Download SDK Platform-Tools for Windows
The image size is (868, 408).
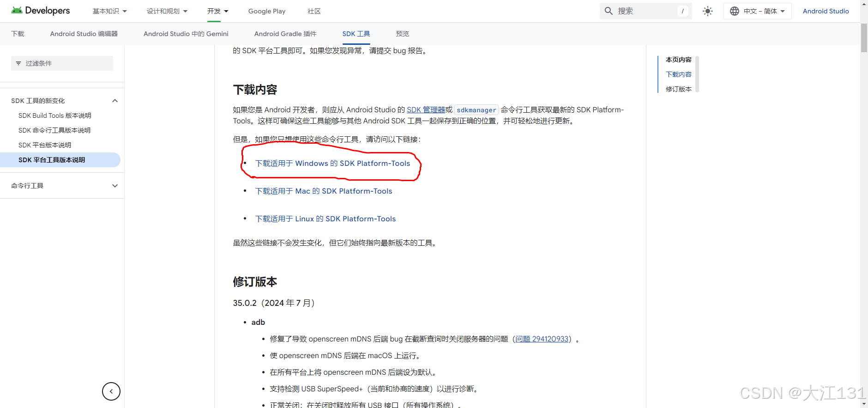[332, 164]
